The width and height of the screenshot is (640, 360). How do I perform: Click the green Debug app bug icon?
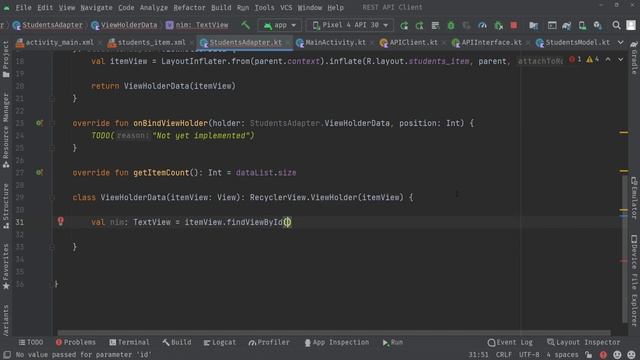(x=451, y=25)
